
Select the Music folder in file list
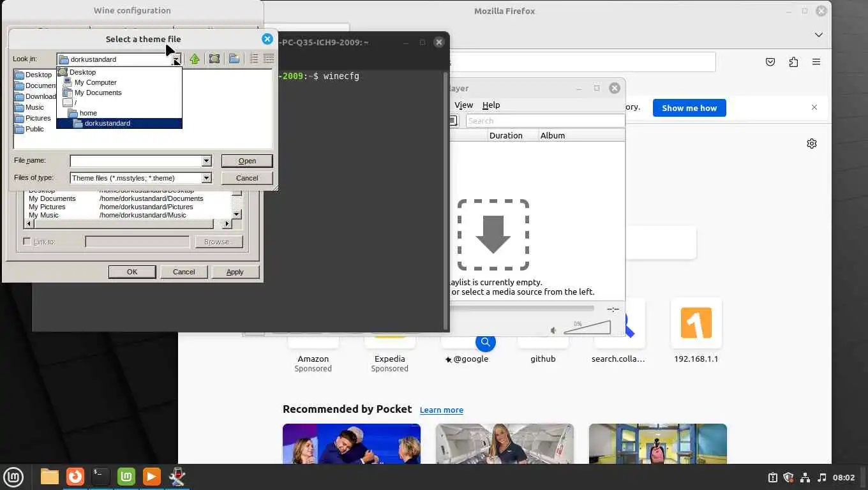pyautogui.click(x=29, y=107)
